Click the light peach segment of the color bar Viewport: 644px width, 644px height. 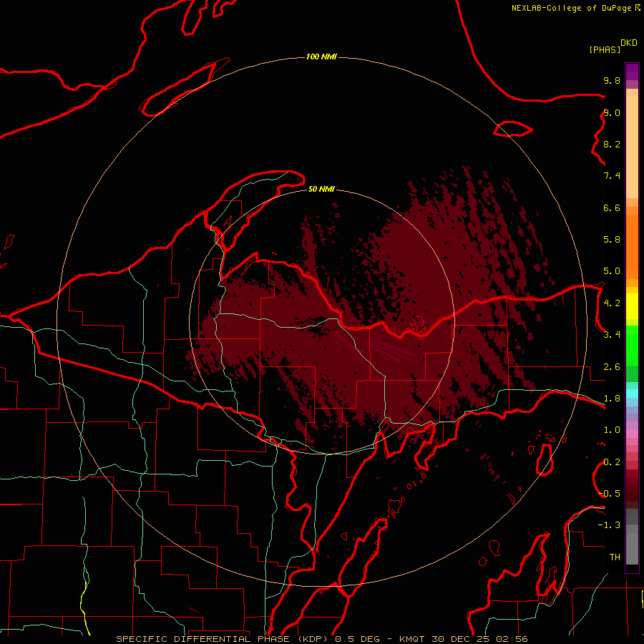pyautogui.click(x=632, y=147)
